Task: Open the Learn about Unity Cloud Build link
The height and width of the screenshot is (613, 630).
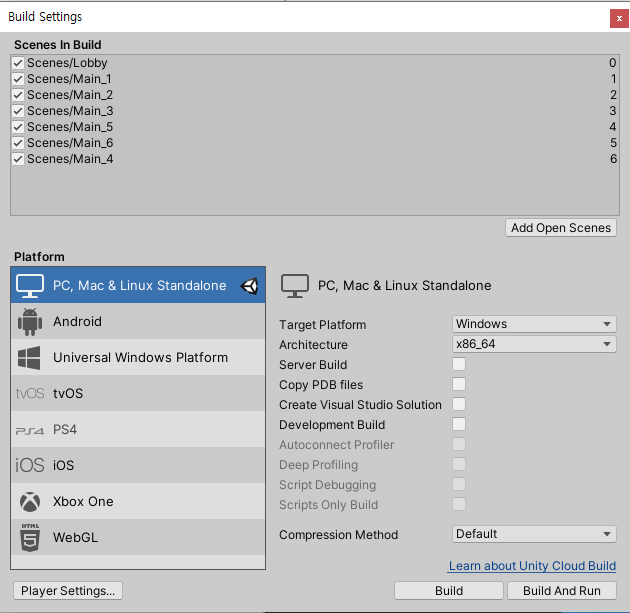Action: tap(532, 566)
